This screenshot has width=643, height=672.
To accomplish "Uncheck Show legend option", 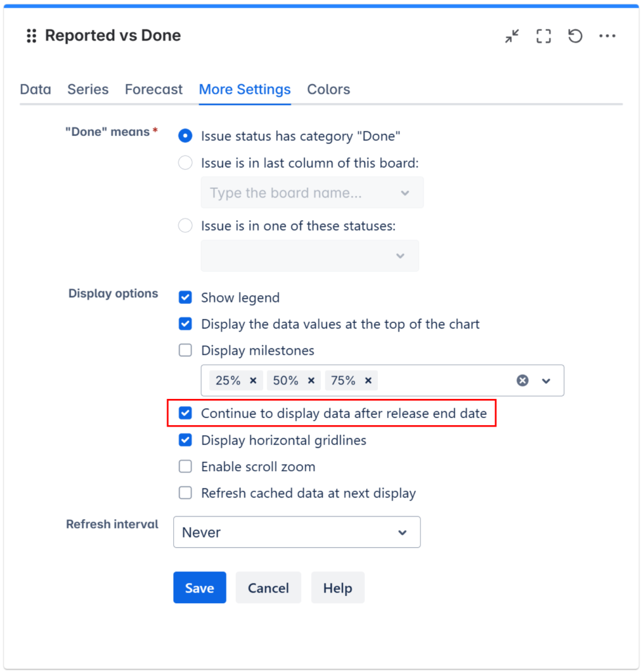I will 185,297.
